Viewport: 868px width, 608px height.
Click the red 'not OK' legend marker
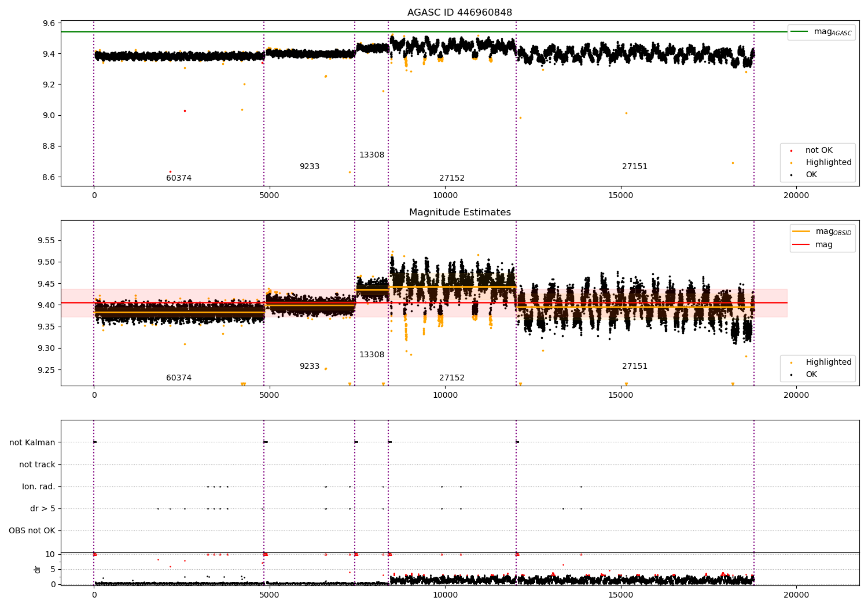791,151
